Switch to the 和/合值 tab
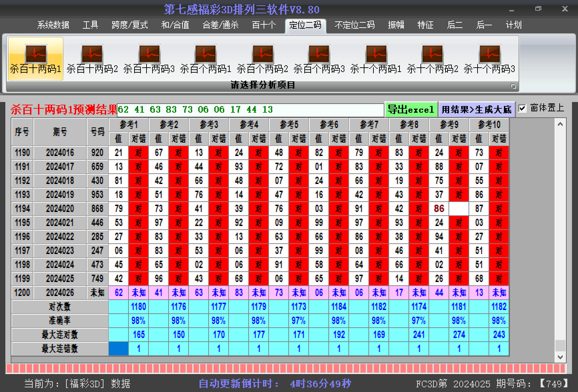 coord(175,25)
